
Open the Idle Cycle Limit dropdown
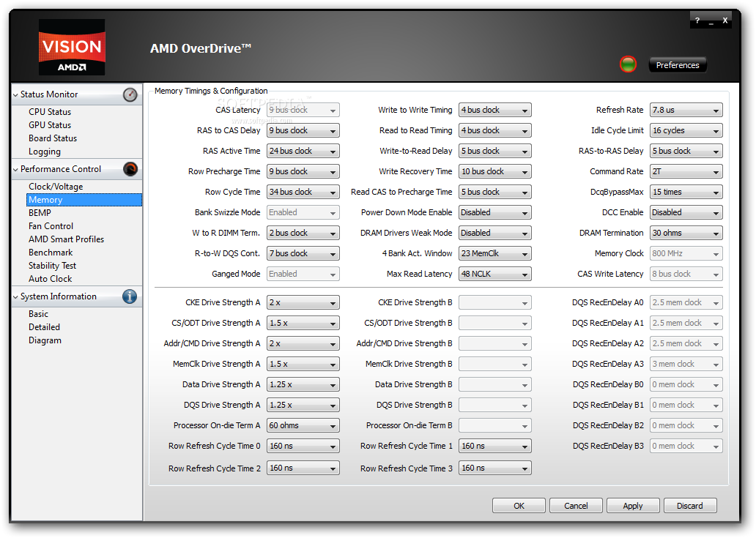point(686,130)
